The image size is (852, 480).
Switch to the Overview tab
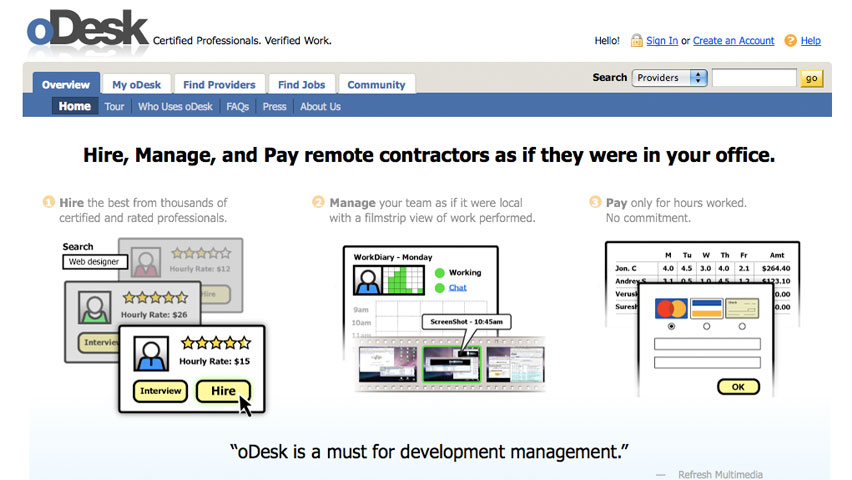click(66, 84)
